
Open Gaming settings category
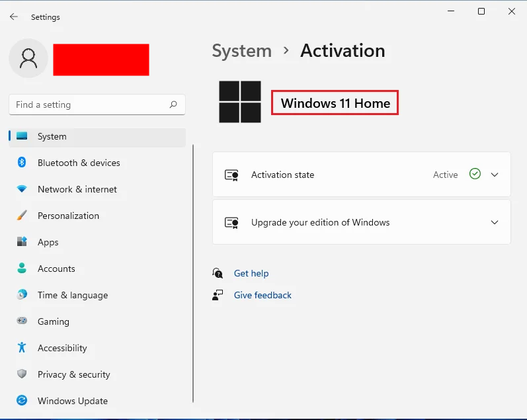pos(97,321)
